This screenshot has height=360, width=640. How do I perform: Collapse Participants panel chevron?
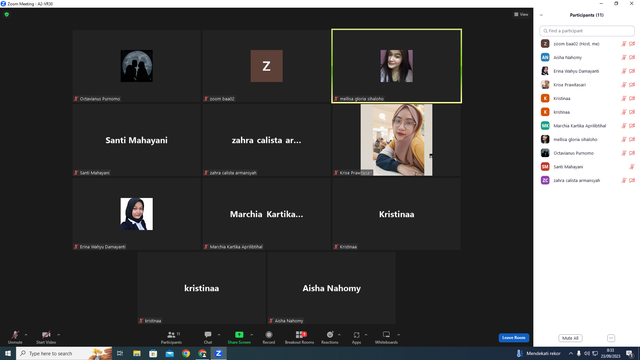(x=542, y=15)
